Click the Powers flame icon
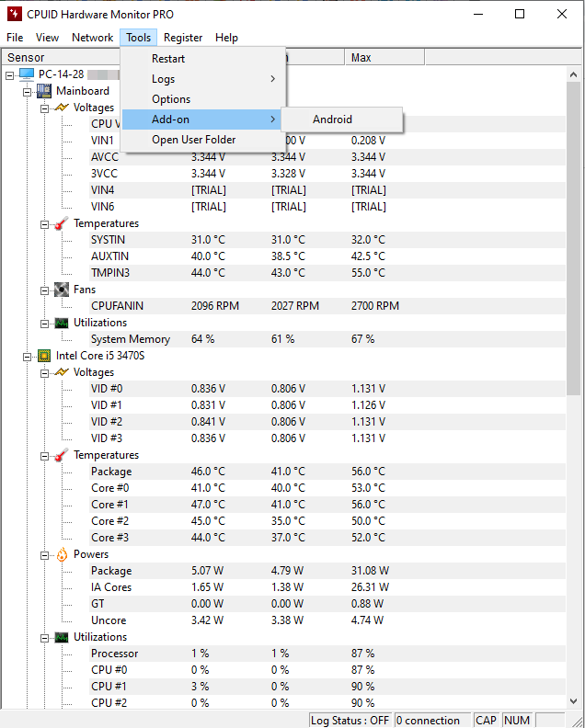Viewport: 585px width, 728px height. coord(62,554)
